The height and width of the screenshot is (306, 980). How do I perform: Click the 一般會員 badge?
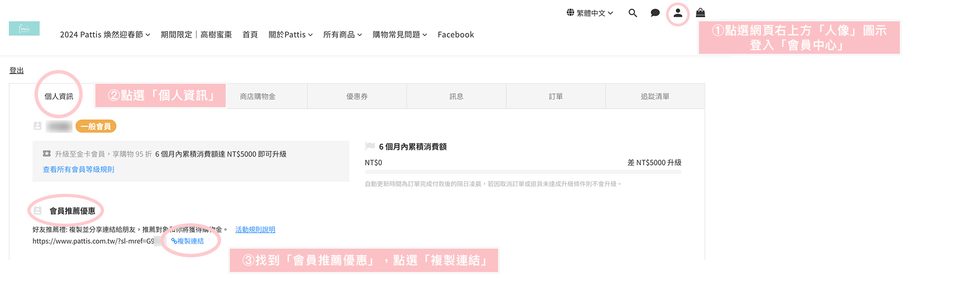(x=96, y=126)
